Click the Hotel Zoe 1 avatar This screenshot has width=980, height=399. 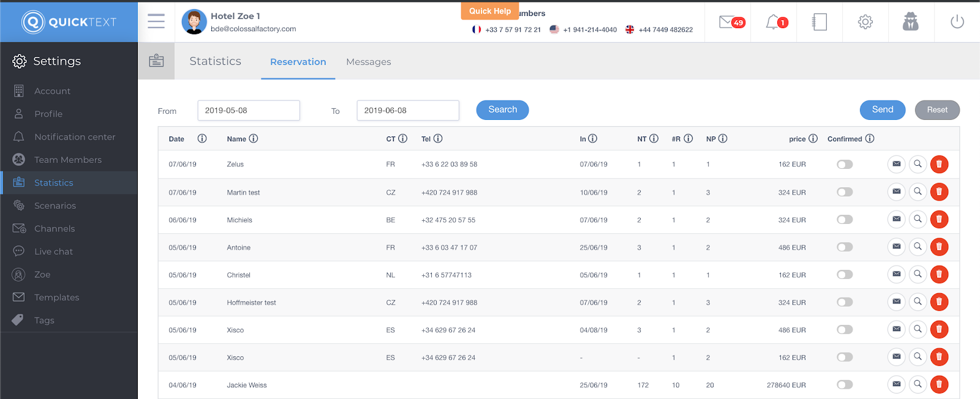194,22
